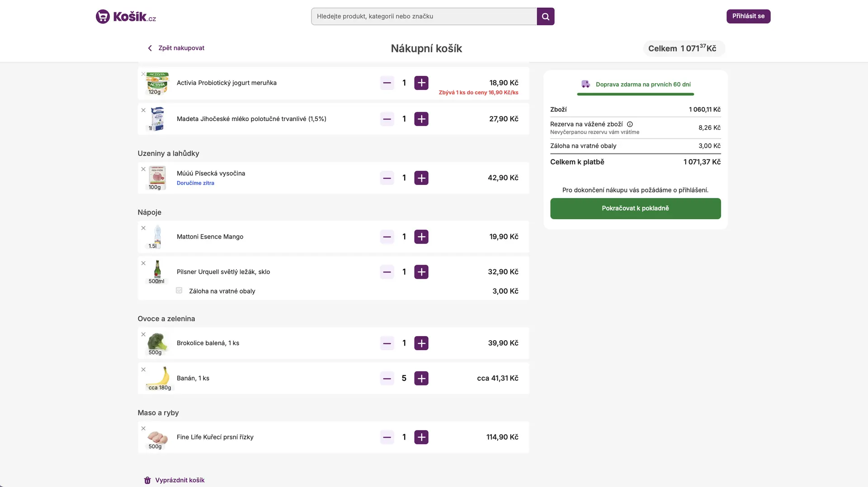Click the info icon next to Rezerva na vážené zboží

click(x=630, y=124)
